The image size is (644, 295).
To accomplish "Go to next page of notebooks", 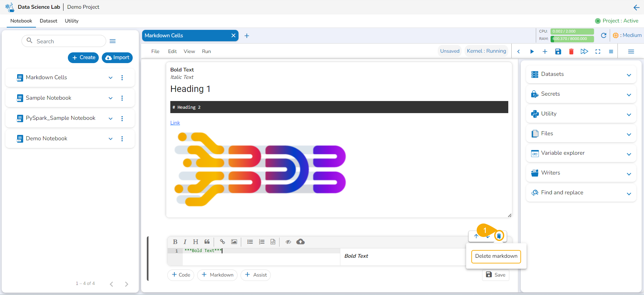I will point(126,284).
